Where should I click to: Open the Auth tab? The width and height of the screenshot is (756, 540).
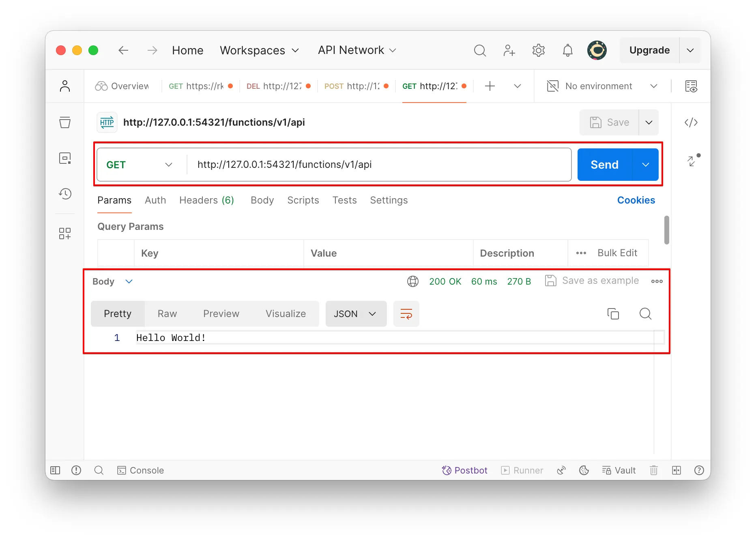coord(155,200)
